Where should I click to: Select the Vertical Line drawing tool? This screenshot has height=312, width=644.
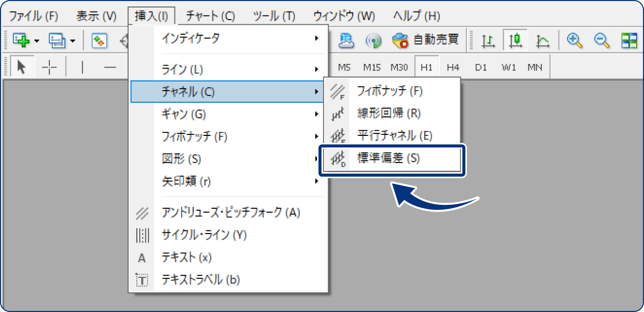pos(82,66)
